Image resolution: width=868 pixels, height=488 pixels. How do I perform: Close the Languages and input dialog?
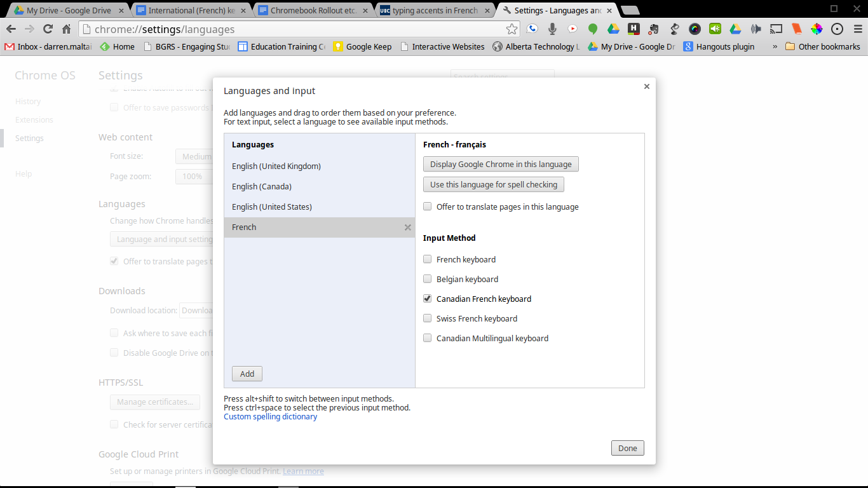pos(647,86)
